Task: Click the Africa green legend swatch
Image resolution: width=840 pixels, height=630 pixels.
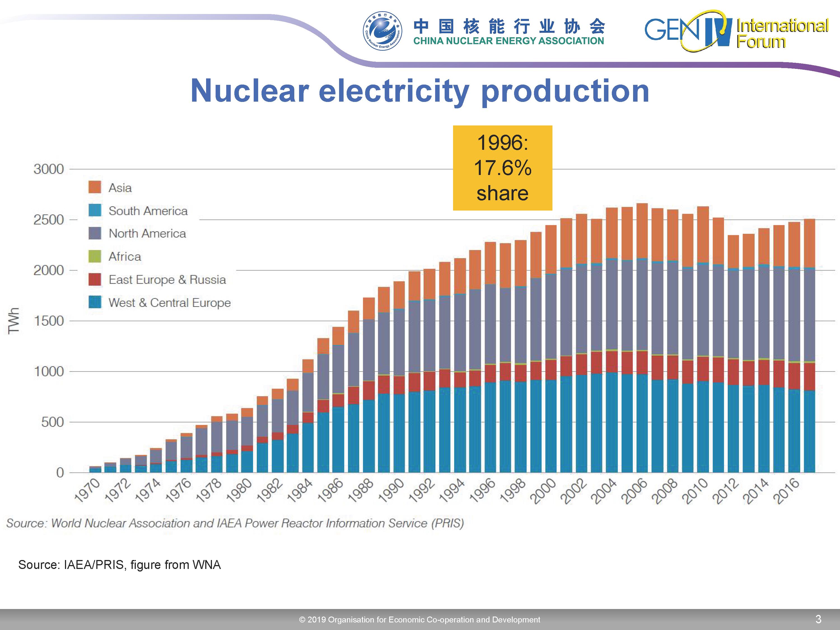Action: [x=95, y=256]
